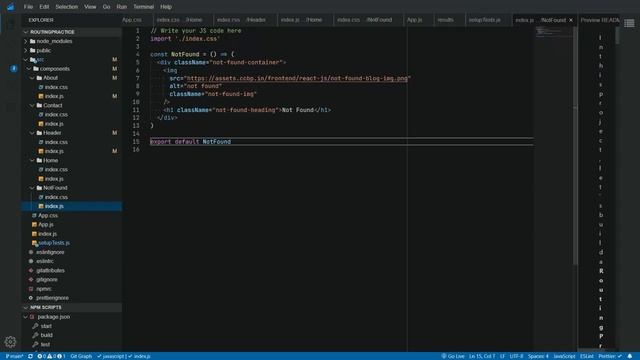Image resolution: width=640 pixels, height=360 pixels.
Task: Collapse the NotFound folder
Action: (x=33, y=188)
